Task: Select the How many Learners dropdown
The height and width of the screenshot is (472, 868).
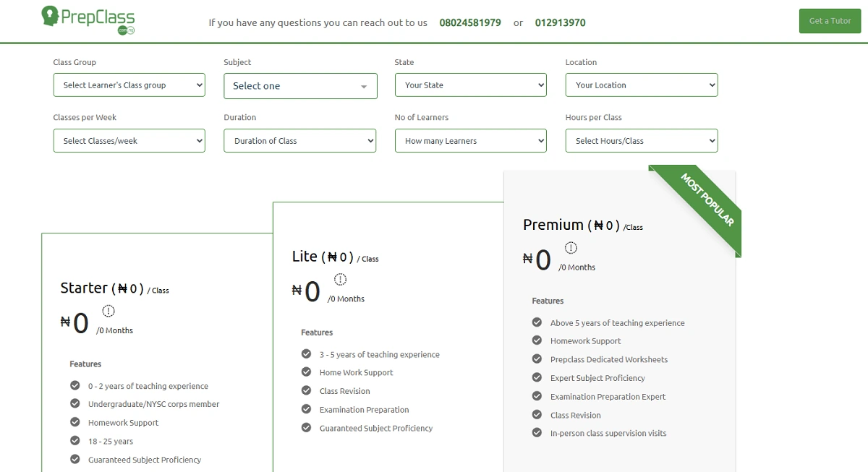Action: tap(470, 141)
